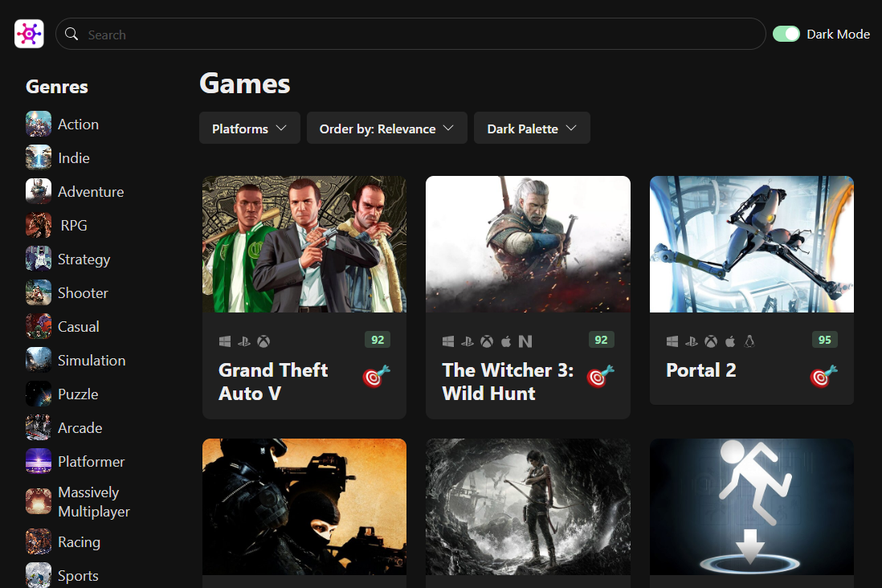Screen dimensions: 882x588
Task: Click the Racing genre label
Action: tap(79, 542)
